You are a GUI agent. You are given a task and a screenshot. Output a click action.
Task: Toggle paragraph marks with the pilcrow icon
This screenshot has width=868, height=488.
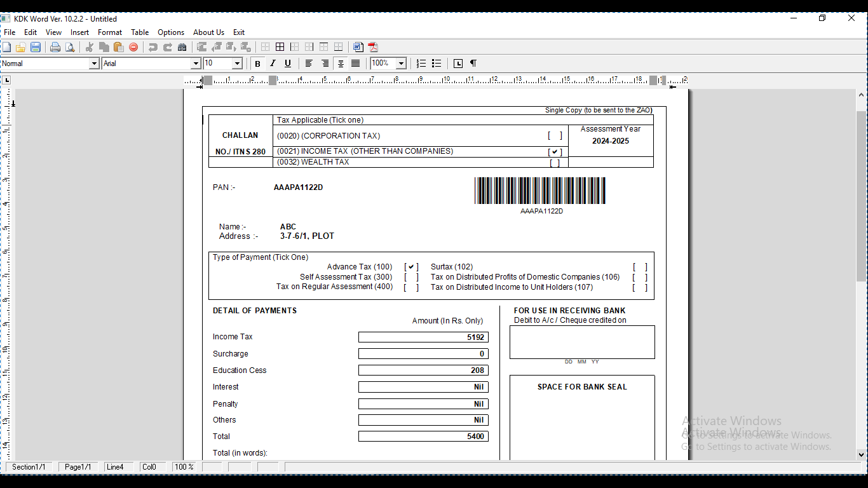(473, 64)
